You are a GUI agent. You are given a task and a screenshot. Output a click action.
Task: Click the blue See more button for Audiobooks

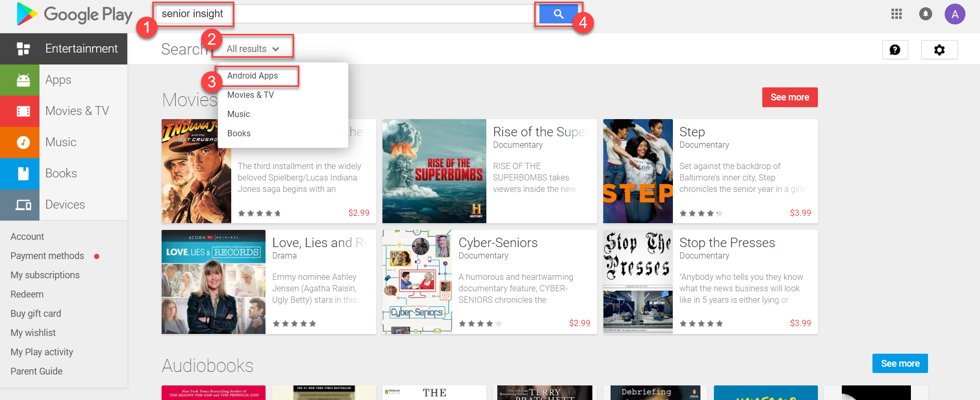(x=900, y=364)
